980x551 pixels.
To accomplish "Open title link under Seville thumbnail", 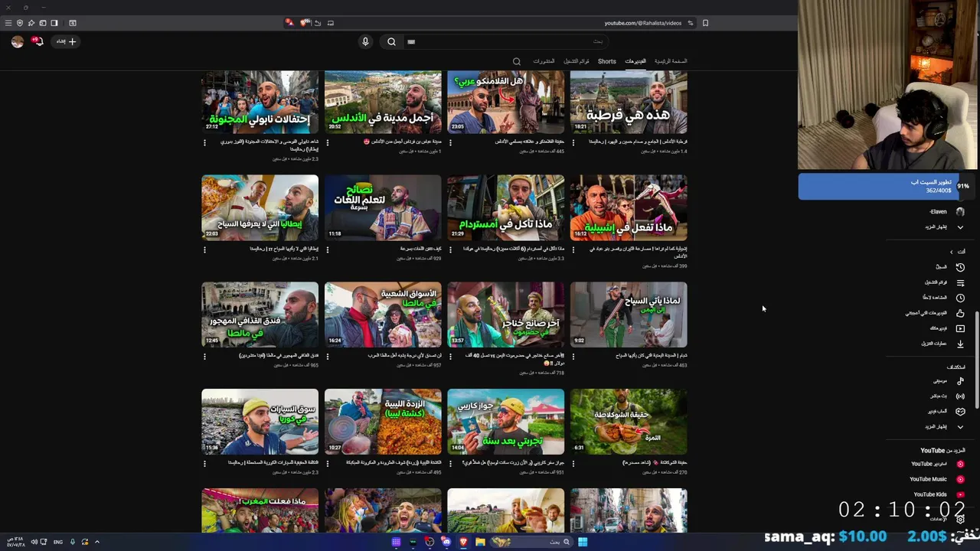I will click(639, 252).
